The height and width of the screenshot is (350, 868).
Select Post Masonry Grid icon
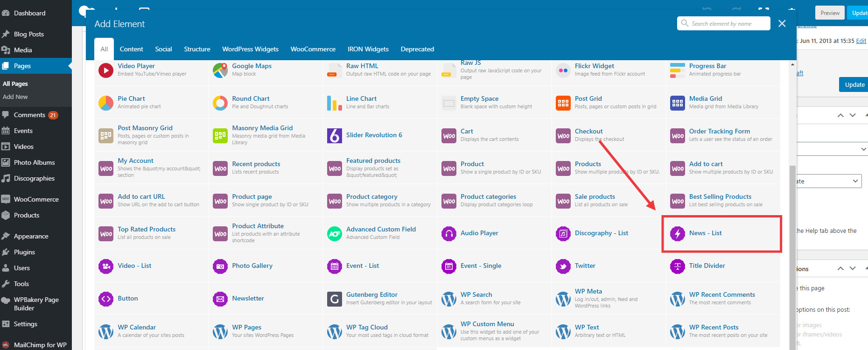[106, 136]
